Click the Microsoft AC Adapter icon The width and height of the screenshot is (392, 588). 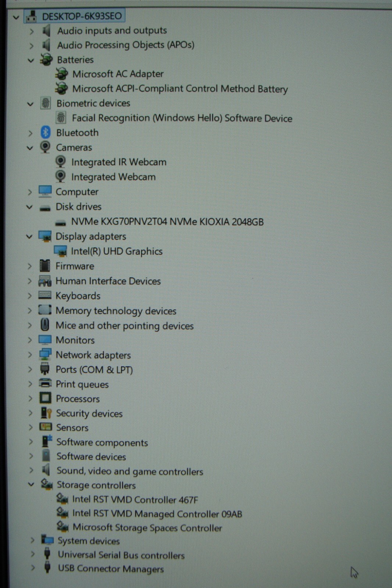pyautogui.click(x=61, y=74)
